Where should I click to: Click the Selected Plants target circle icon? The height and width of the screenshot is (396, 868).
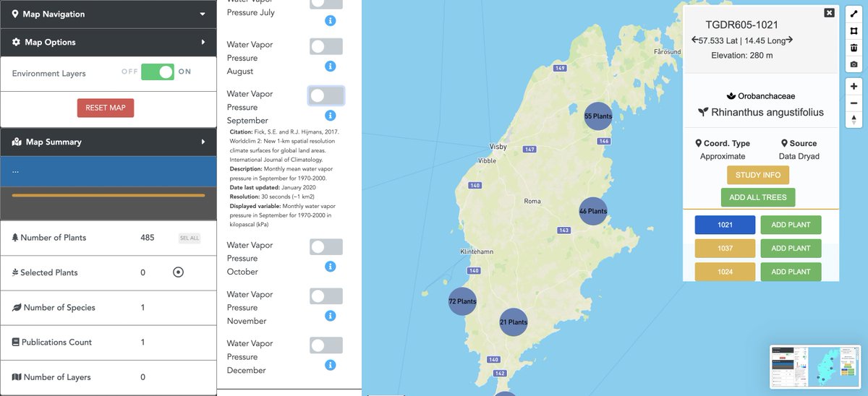[179, 272]
